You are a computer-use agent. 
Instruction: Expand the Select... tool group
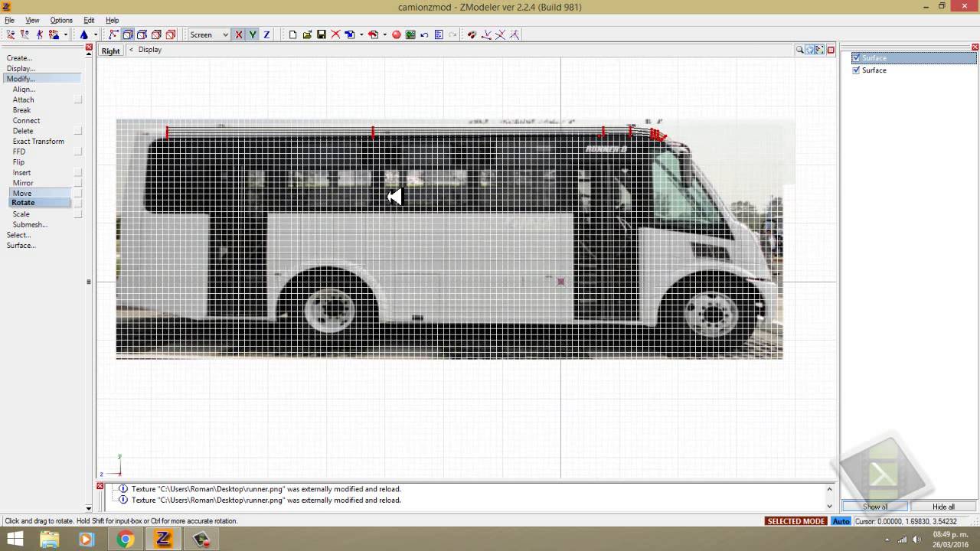click(18, 235)
